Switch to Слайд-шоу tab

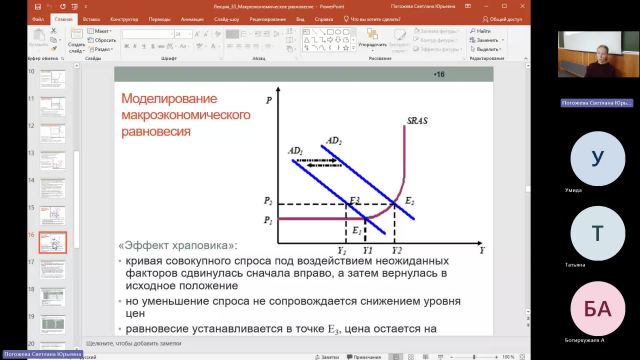pyautogui.click(x=226, y=19)
